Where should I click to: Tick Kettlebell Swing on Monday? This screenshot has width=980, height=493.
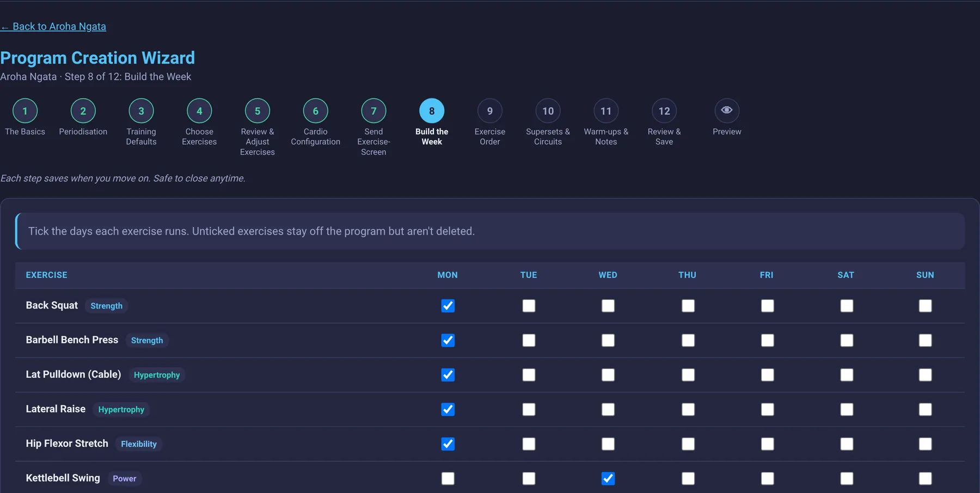(448, 478)
